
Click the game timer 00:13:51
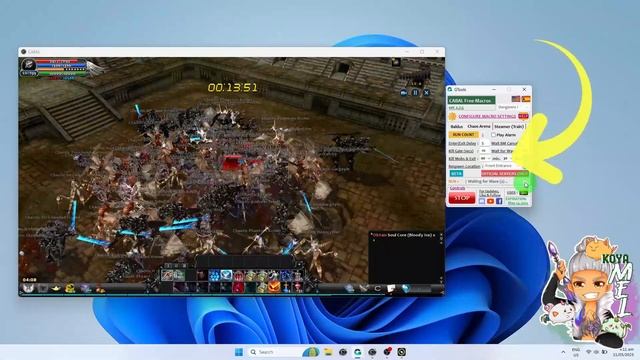point(233,87)
